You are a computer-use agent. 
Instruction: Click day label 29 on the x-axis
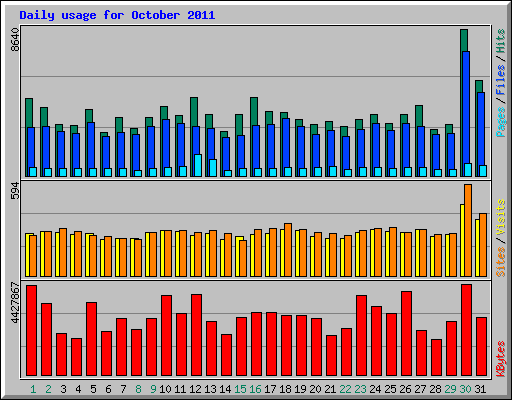pos(450,389)
